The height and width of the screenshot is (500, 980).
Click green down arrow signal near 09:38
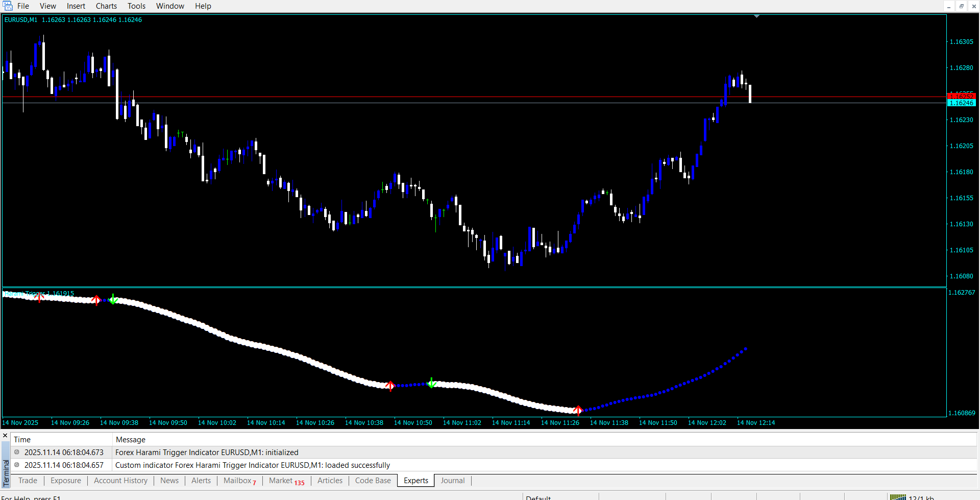click(x=113, y=299)
